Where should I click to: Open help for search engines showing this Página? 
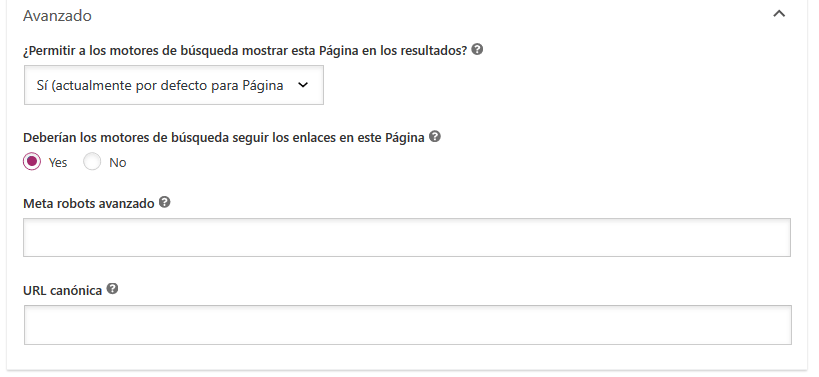(477, 50)
